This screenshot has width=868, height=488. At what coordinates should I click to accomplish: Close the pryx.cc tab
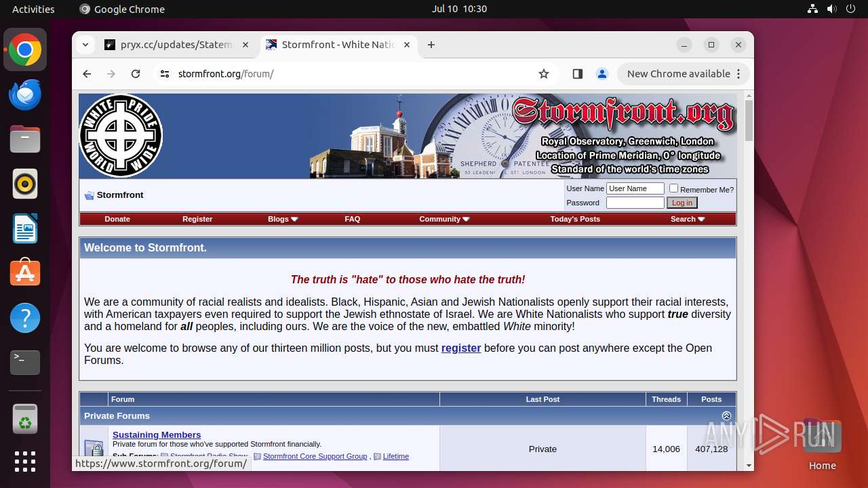coord(245,45)
